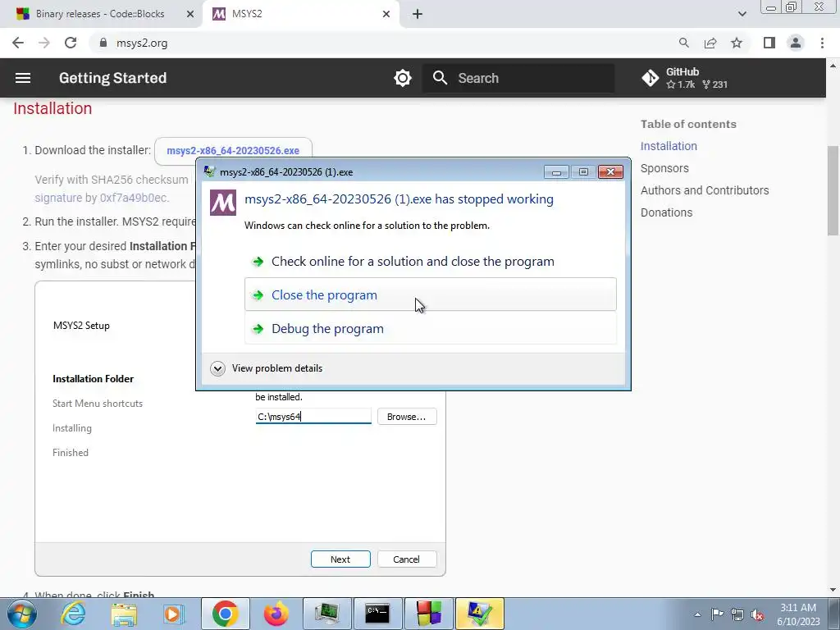Screen dimensions: 840x630
Task: Close the crash dialog window
Action: coord(610,172)
